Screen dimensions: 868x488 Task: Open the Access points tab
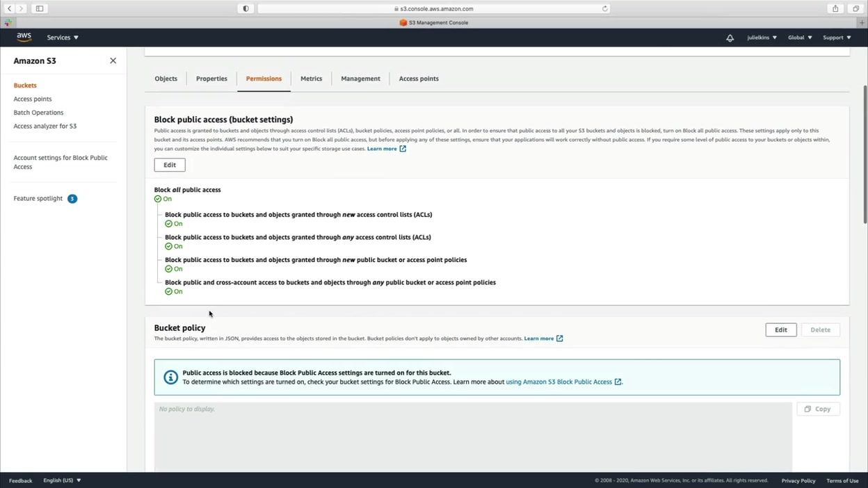[x=419, y=79]
